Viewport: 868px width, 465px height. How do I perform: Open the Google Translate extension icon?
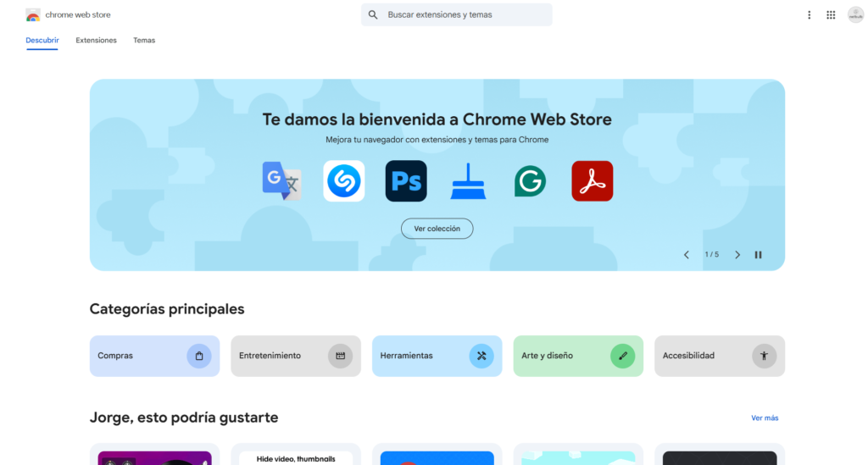pyautogui.click(x=281, y=180)
